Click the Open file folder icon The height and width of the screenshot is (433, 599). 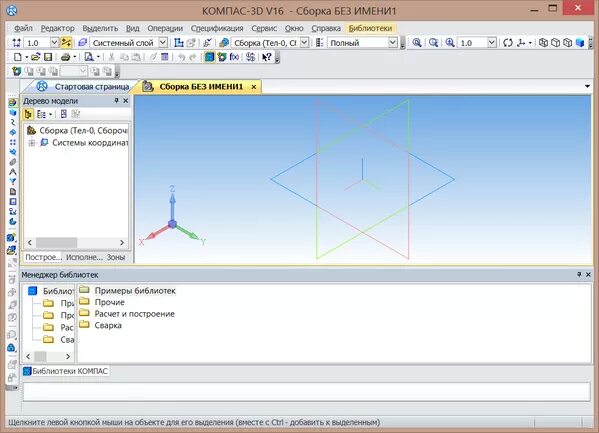point(36,57)
